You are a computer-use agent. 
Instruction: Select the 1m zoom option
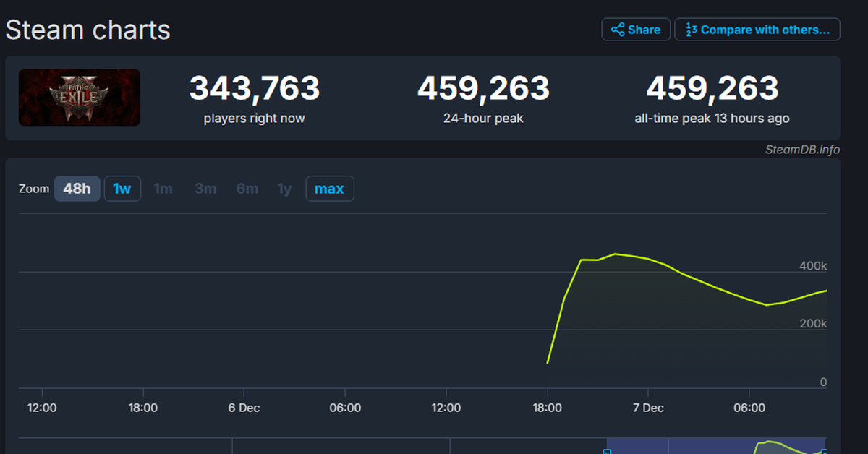tap(163, 189)
